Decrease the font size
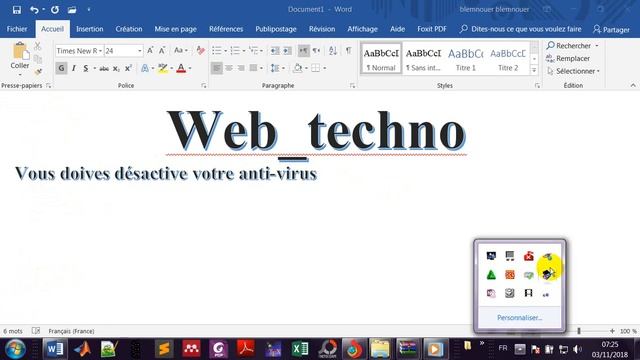 click(x=162, y=51)
